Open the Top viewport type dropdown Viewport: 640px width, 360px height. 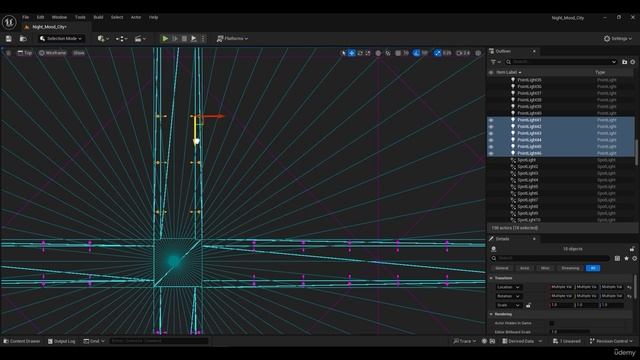[x=24, y=53]
